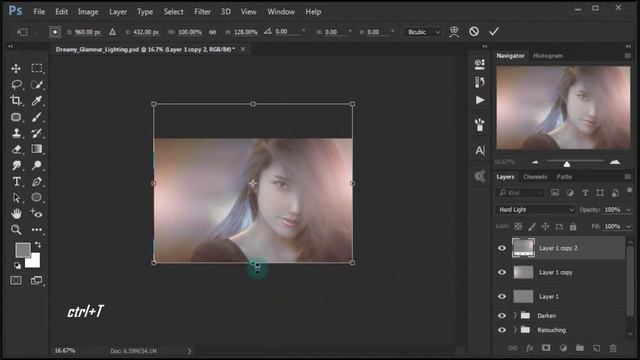This screenshot has height=360, width=640.
Task: Switch to the Channels tab
Action: click(x=535, y=177)
